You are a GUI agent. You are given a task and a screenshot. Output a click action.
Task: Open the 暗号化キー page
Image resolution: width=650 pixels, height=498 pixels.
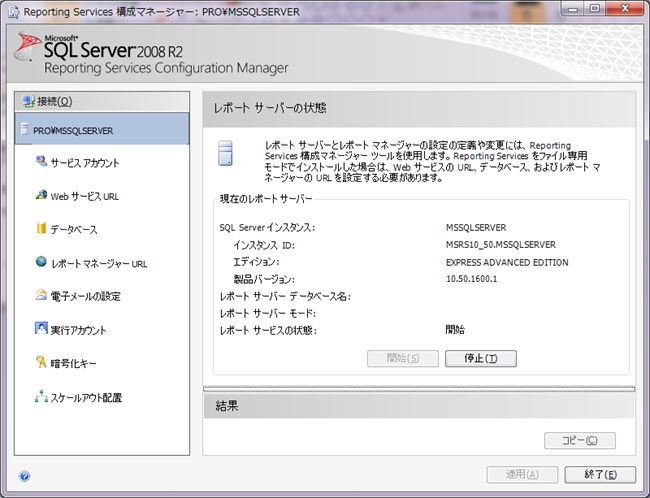(73, 363)
